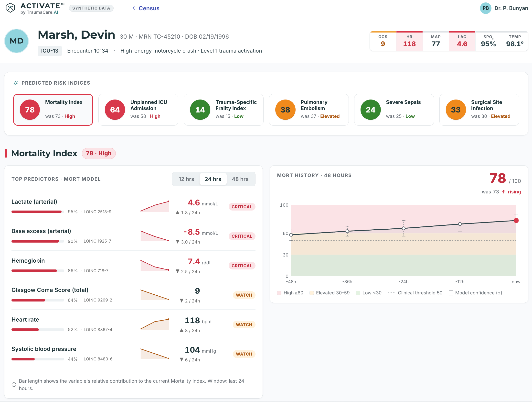Image resolution: width=532 pixels, height=402 pixels.
Task: Click the -24h data point on mortality chart
Action: 404,228
